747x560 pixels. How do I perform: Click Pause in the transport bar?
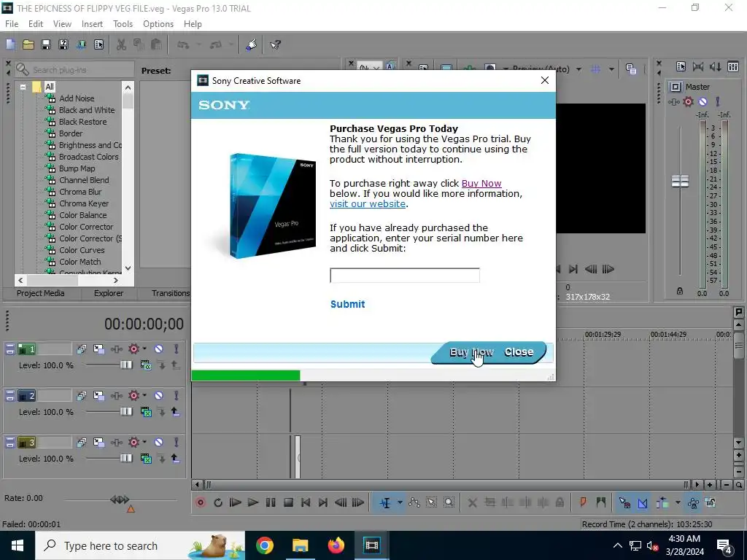271,502
